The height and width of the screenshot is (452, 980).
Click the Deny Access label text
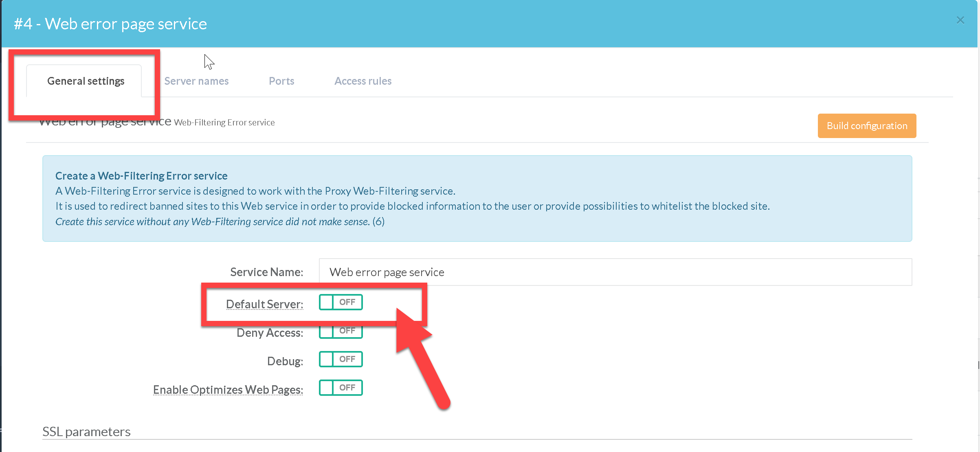(x=270, y=333)
